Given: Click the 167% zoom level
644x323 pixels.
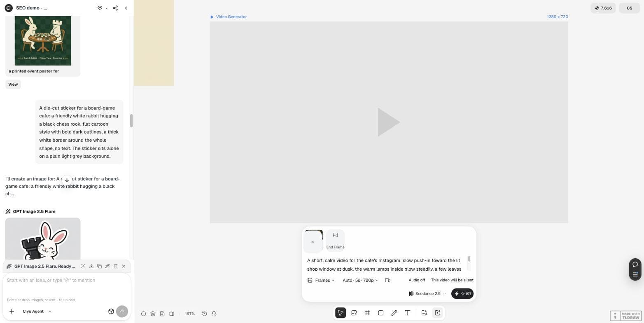Looking at the screenshot, I should (x=190, y=314).
